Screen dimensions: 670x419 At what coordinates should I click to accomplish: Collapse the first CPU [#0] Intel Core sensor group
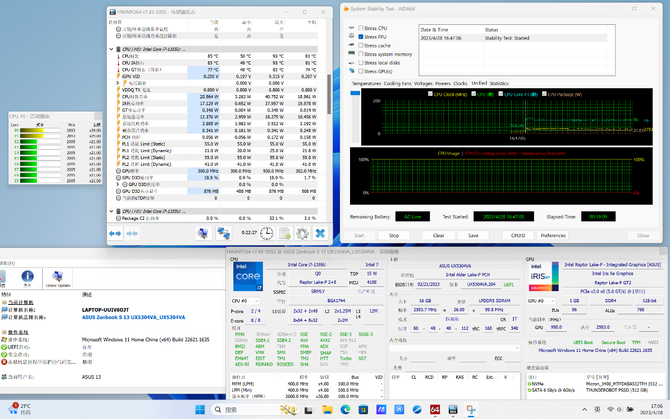(x=112, y=49)
